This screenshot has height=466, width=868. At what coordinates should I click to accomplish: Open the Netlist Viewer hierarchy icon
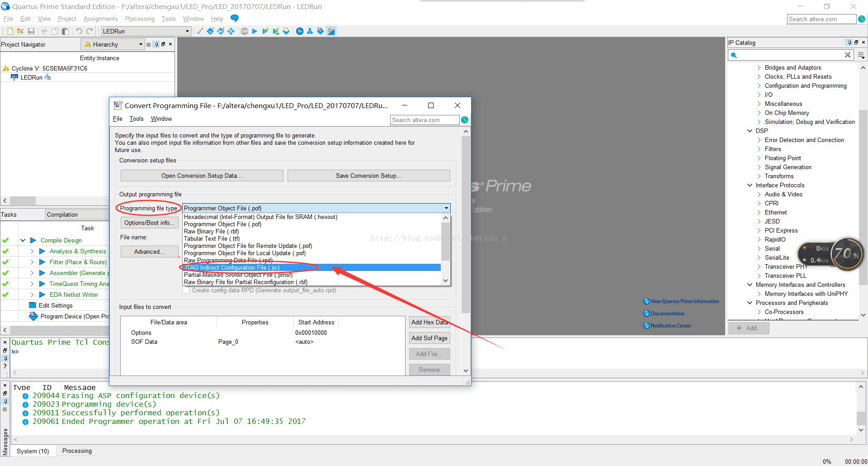click(310, 31)
